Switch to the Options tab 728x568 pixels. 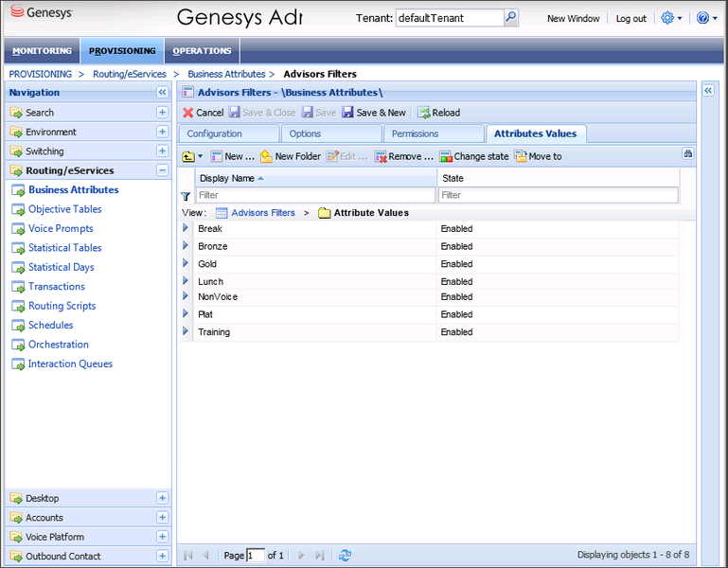(331, 133)
